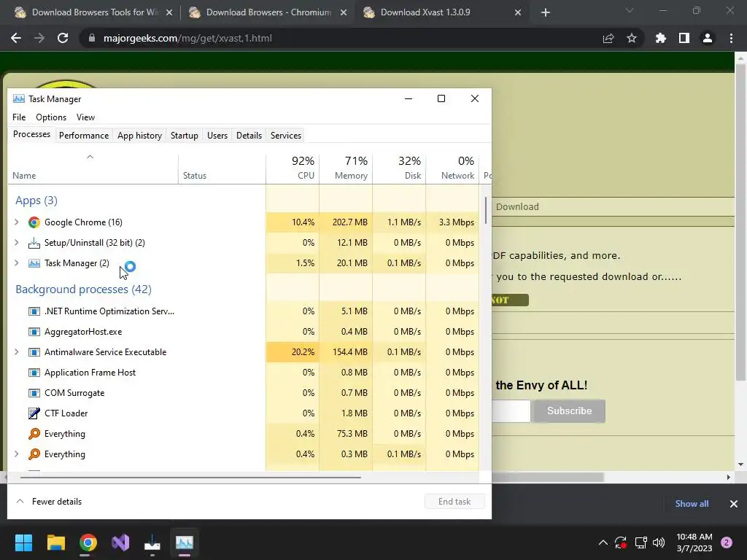Sort processes by the Disk column
This screenshot has height=560, width=747.
click(399, 168)
